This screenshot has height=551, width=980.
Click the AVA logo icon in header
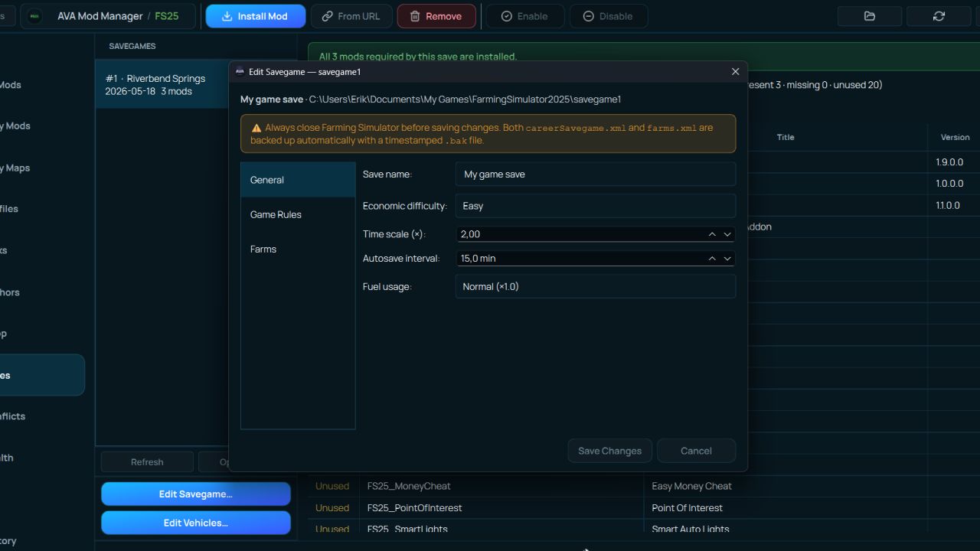coord(35,16)
